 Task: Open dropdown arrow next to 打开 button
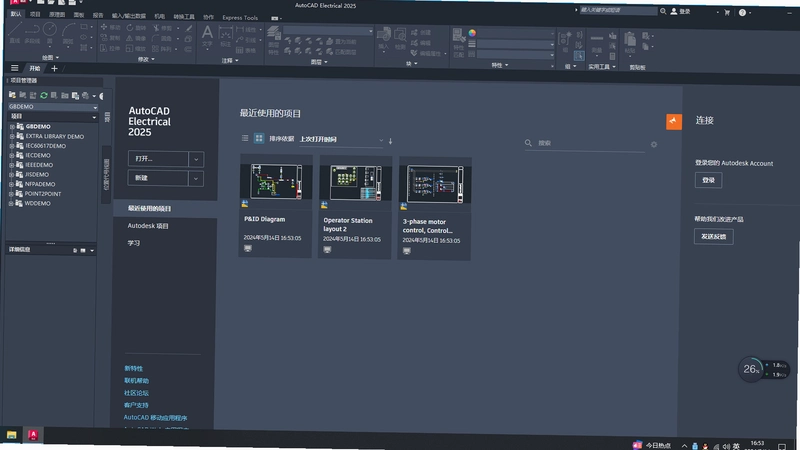(196, 159)
